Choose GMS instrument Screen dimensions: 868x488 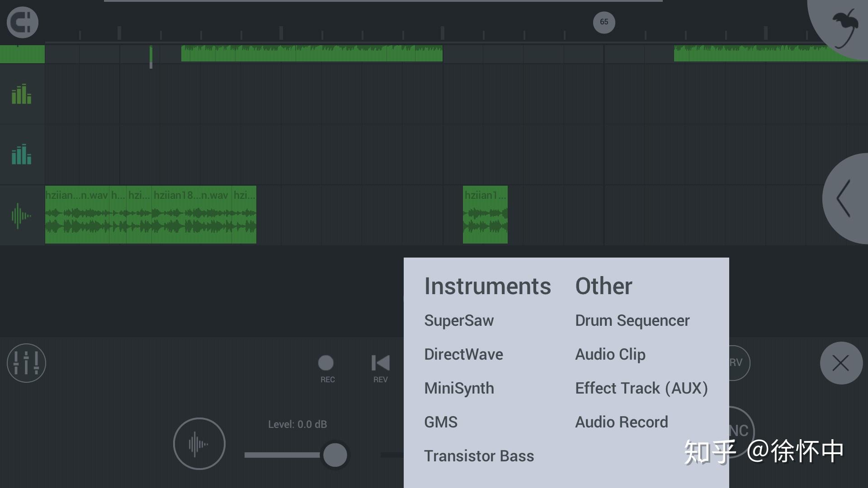pyautogui.click(x=441, y=422)
